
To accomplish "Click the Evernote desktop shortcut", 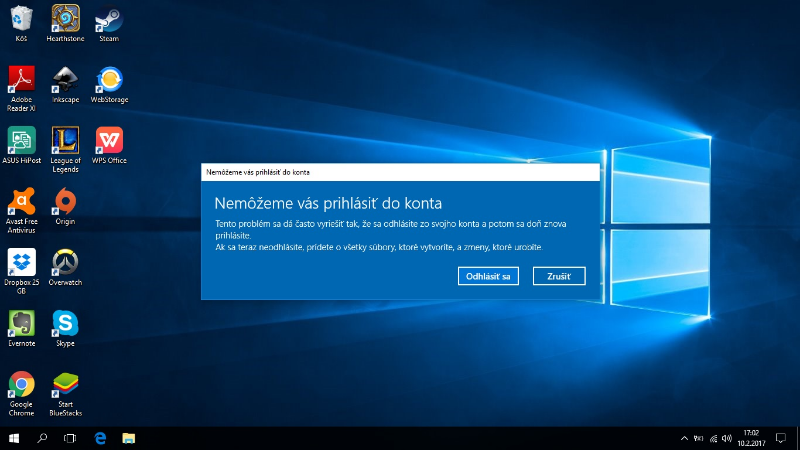I will coord(21,323).
